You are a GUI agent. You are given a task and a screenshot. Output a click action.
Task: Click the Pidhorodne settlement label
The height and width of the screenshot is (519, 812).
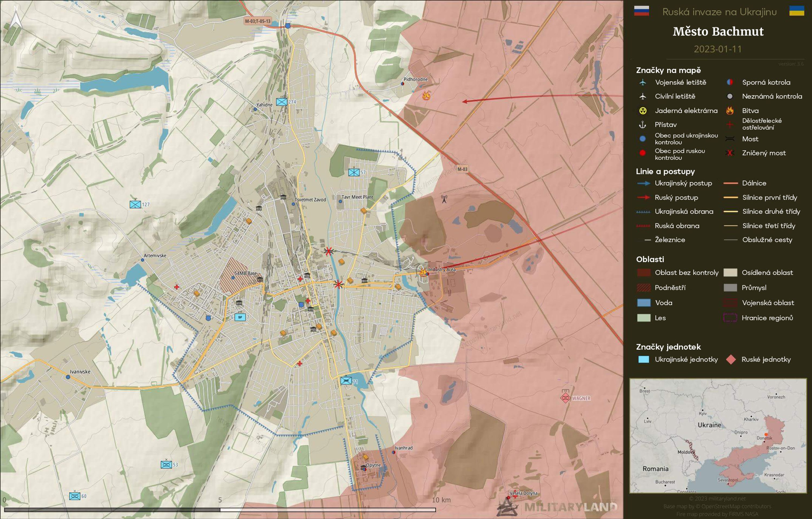click(416, 79)
